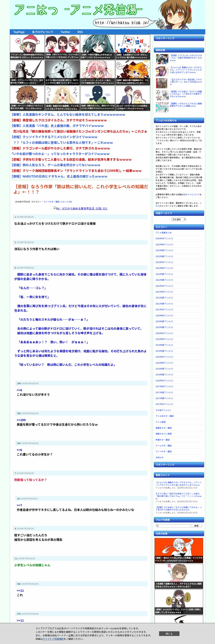The image size is (215, 644).
Task: Open the 少年ジャンプ heroine thumbnail article
Action: pos(63,47)
